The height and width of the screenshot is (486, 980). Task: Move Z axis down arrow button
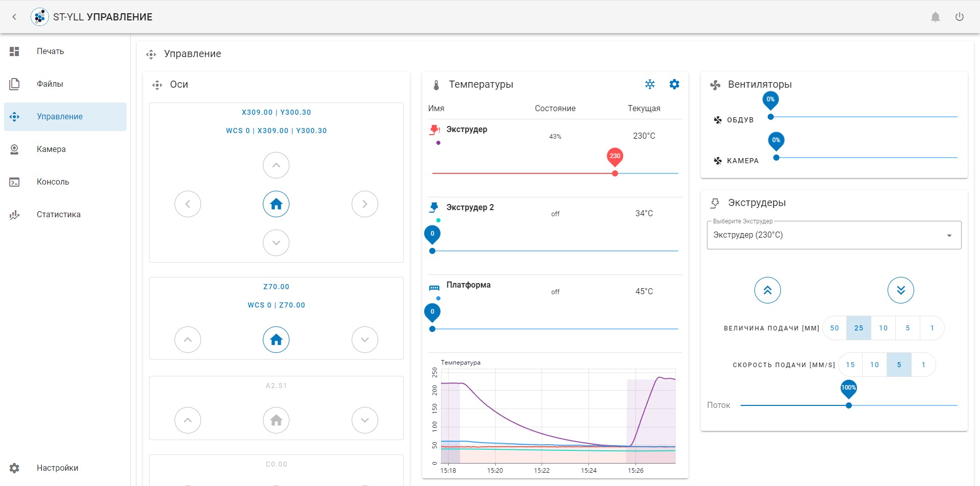(365, 340)
